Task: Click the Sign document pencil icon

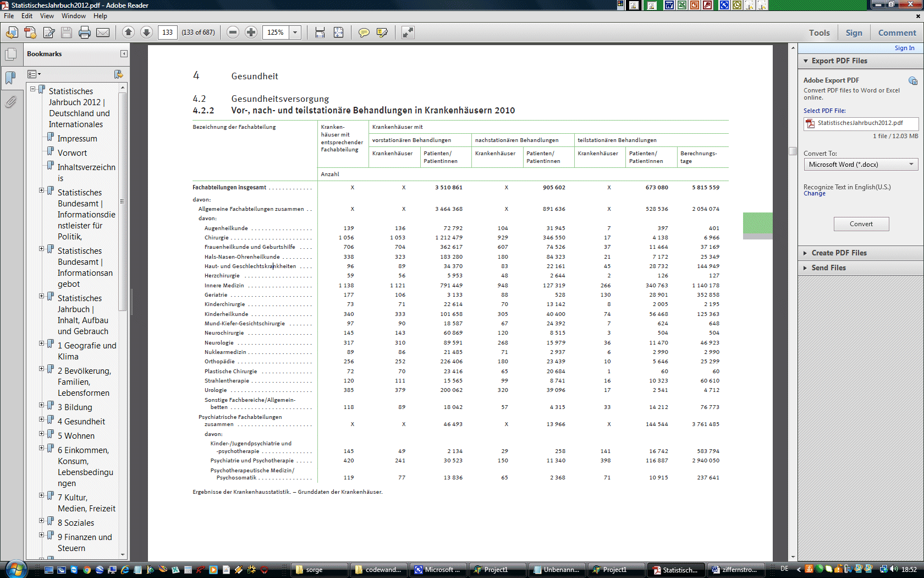Action: pyautogui.click(x=49, y=32)
